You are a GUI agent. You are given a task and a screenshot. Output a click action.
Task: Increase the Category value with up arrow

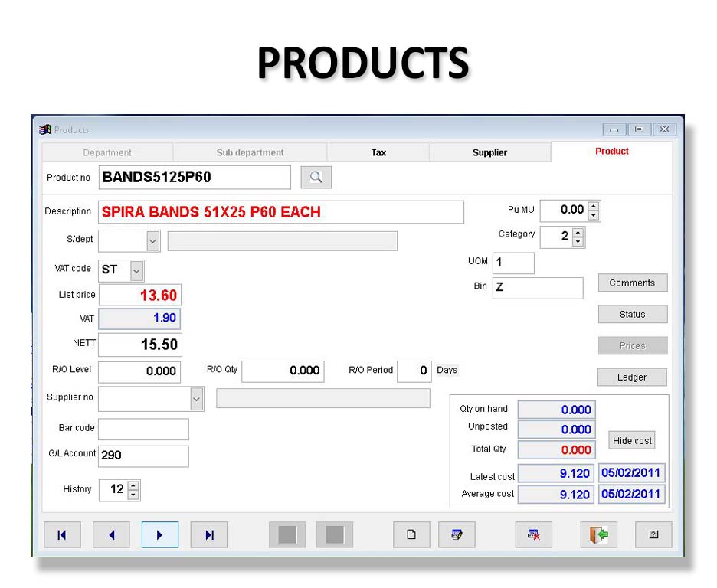click(x=578, y=232)
